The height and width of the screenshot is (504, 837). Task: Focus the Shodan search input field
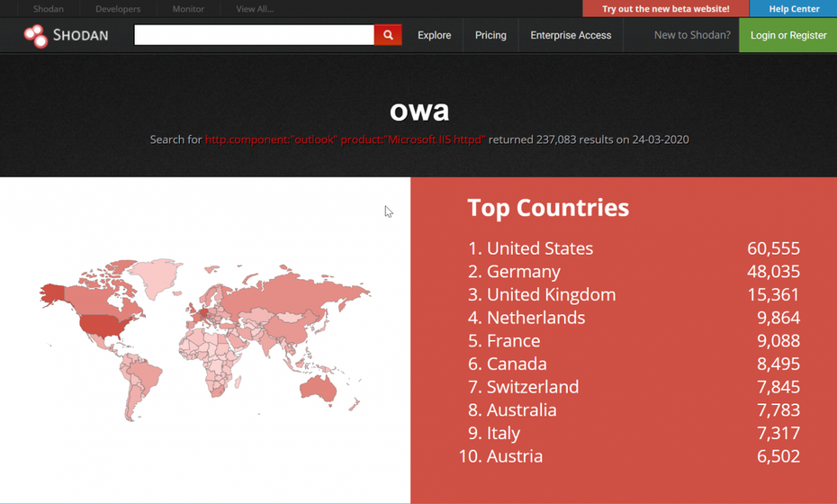254,35
